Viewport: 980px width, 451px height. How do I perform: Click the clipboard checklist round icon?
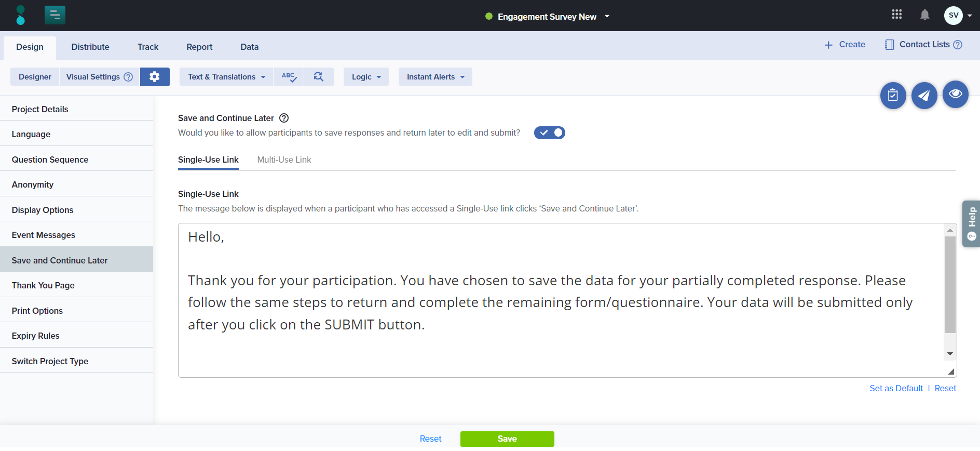[x=893, y=96]
